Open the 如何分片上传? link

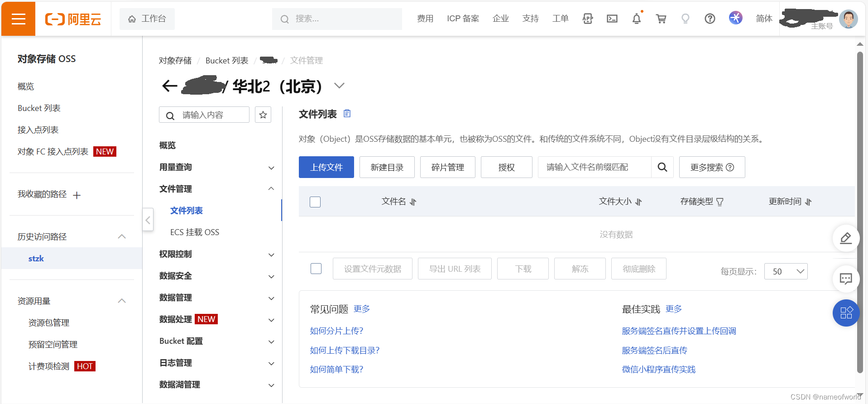point(336,331)
